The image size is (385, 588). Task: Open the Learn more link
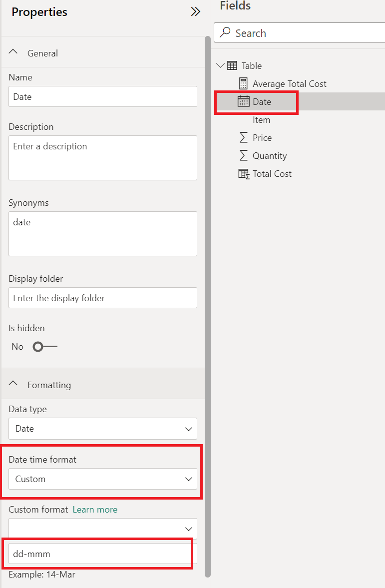95,510
